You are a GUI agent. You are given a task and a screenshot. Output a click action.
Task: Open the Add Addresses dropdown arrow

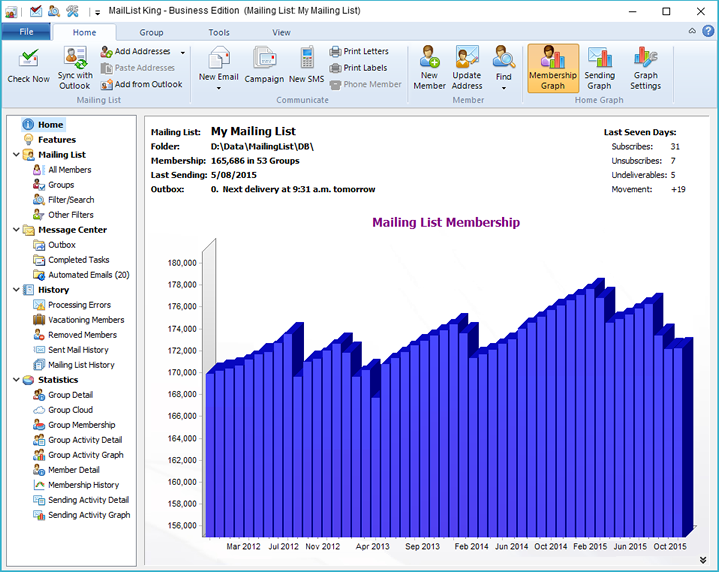point(182,52)
